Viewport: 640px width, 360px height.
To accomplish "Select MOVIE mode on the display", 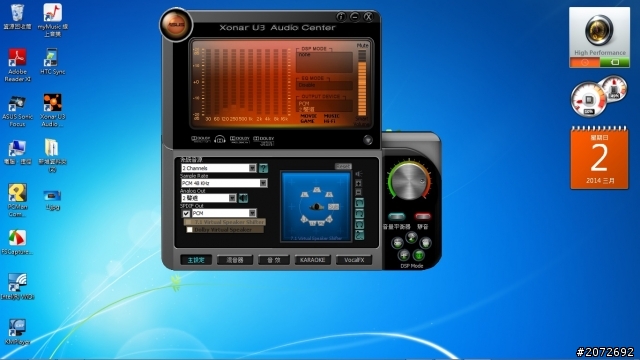I will [309, 116].
